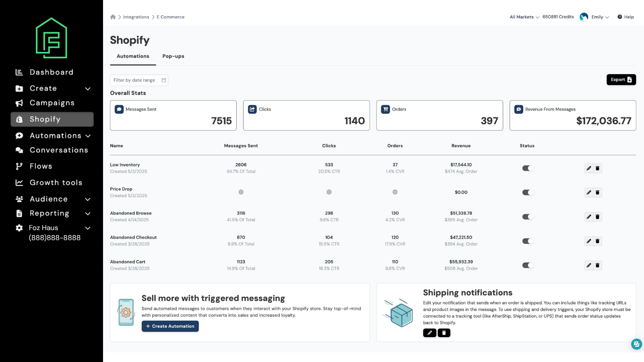Click the home breadcrumb icon
The image size is (644, 362).
[113, 17]
